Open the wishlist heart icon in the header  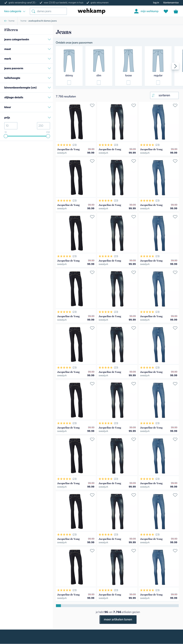[x=166, y=11]
